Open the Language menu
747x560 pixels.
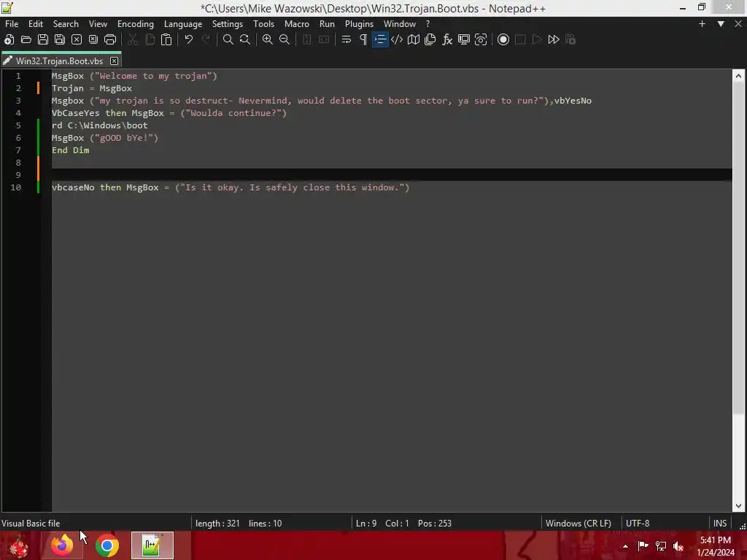(183, 24)
